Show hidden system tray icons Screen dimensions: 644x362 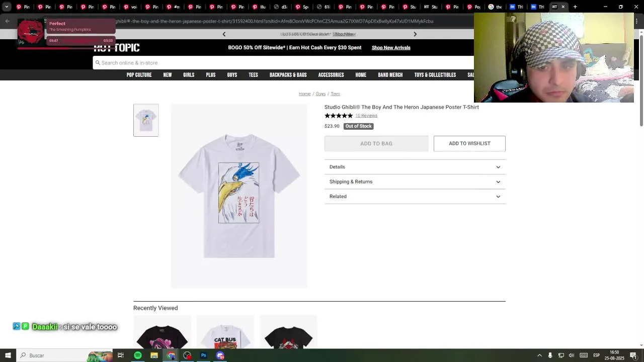(539, 355)
